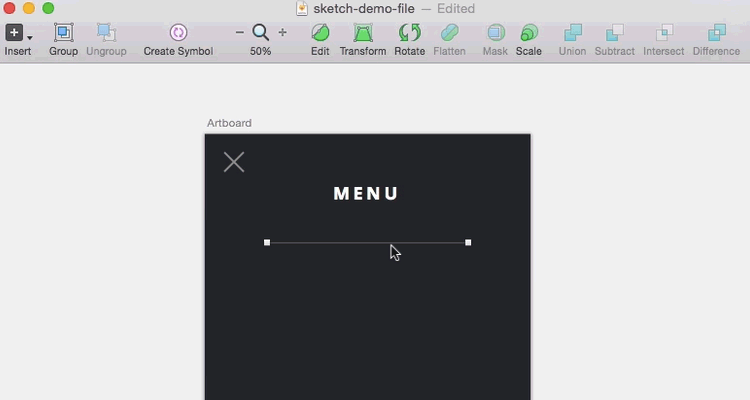Click the Ungroup toolbar icon
Viewport: 750px width, 400px height.
106,34
